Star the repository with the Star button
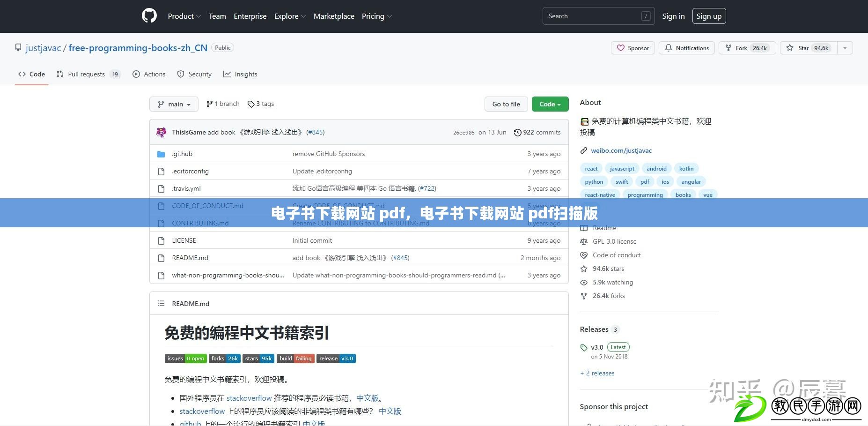 (809, 48)
